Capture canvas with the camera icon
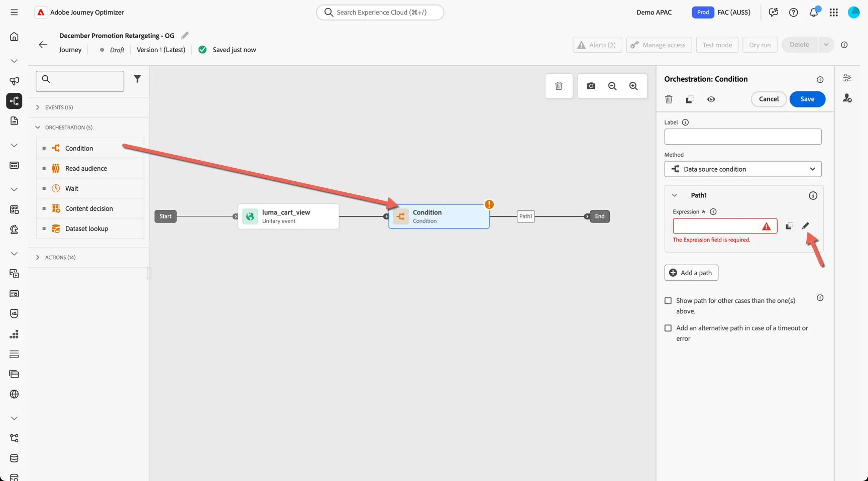The width and height of the screenshot is (868, 481). tap(591, 86)
